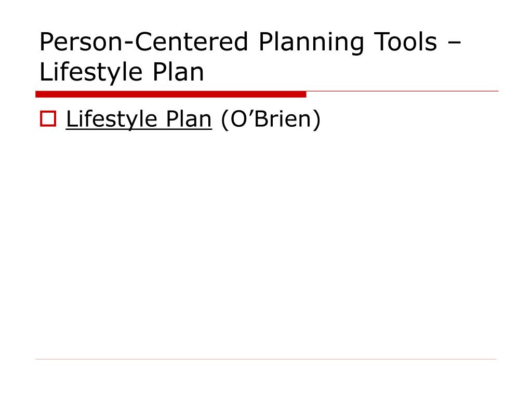Viewport: 532px width, 399px height.
Task: Click the empty slide body area
Action: pyautogui.click(x=266, y=244)
